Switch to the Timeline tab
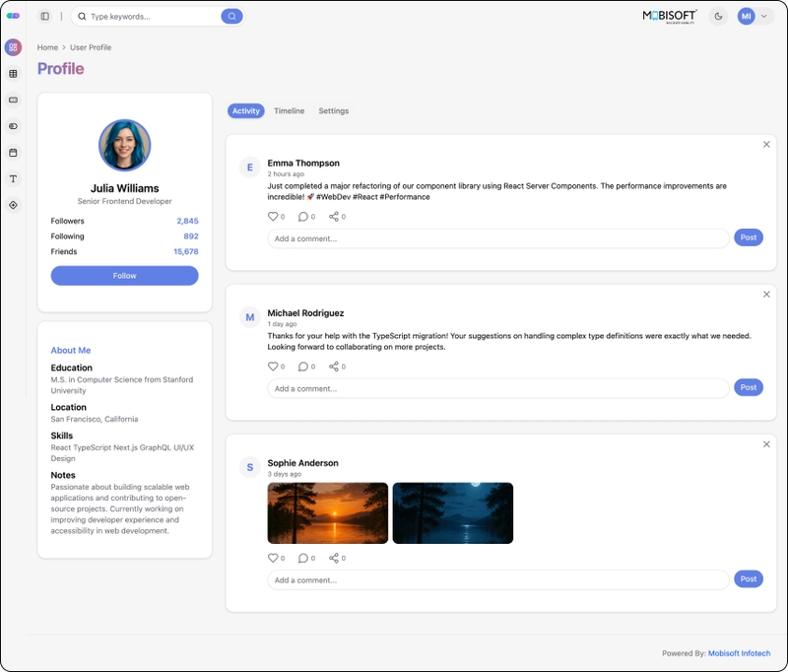Image resolution: width=788 pixels, height=672 pixels. tap(289, 110)
